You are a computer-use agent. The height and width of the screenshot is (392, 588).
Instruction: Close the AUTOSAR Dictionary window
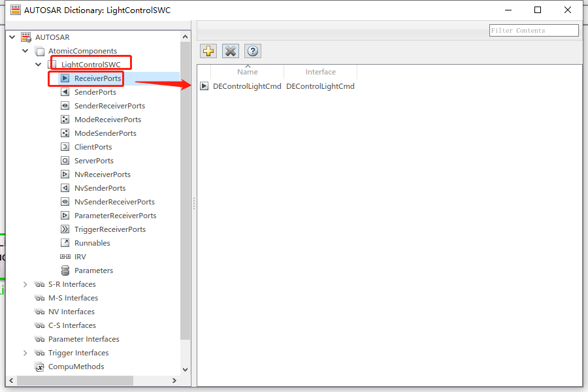coord(568,10)
